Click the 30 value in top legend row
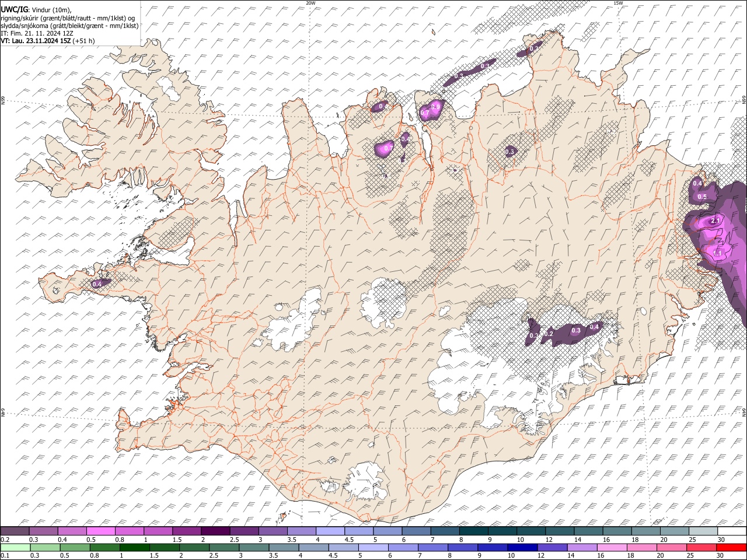The width and height of the screenshot is (747, 560). pos(721,540)
